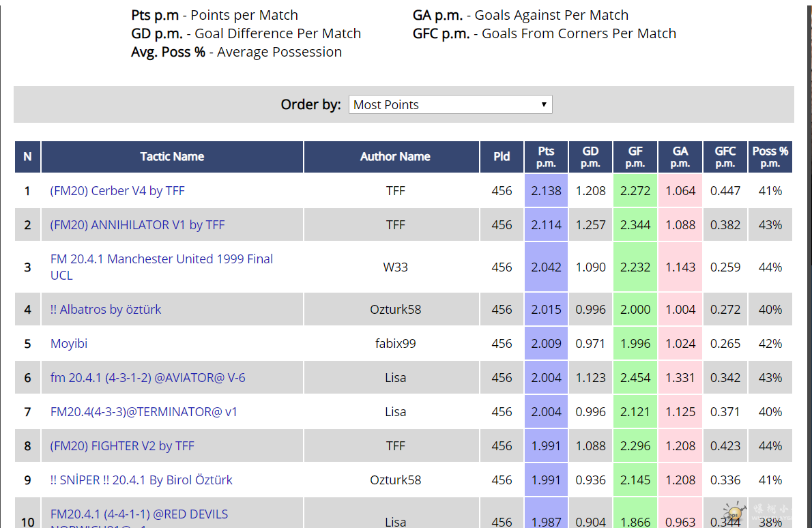The height and width of the screenshot is (528, 812).
Task: Open the (FM20) FIGHTER V2 tactic link
Action: click(122, 446)
